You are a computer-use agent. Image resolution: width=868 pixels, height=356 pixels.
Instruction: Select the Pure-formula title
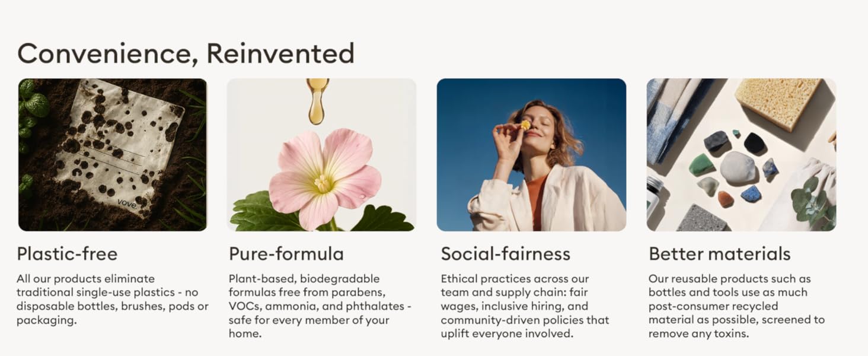pos(286,254)
